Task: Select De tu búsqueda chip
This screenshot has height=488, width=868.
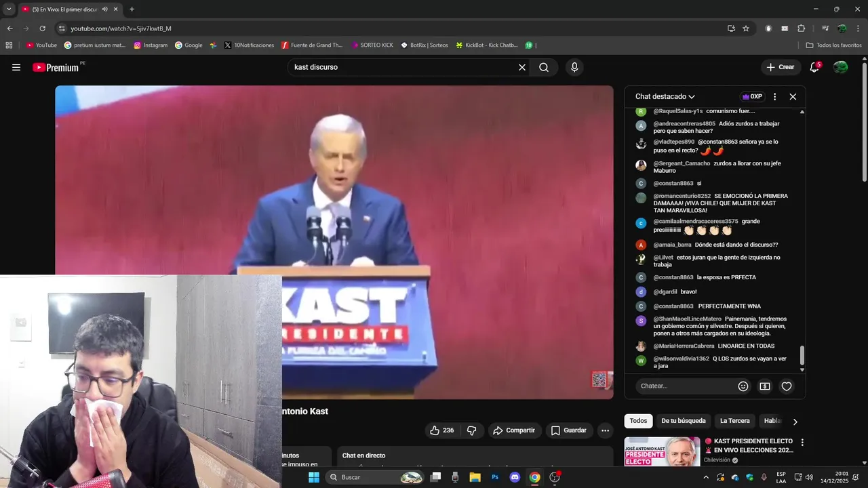Action: click(x=684, y=421)
